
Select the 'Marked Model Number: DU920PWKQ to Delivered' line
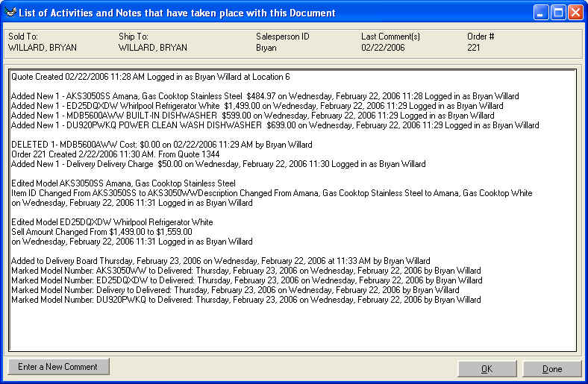point(246,300)
